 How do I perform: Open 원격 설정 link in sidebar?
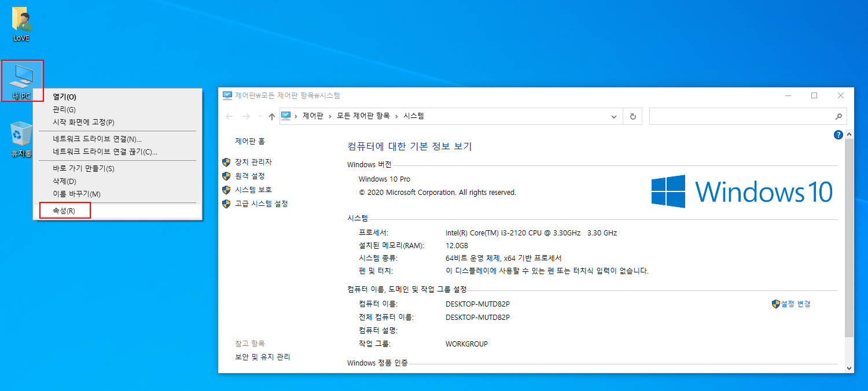(250, 176)
